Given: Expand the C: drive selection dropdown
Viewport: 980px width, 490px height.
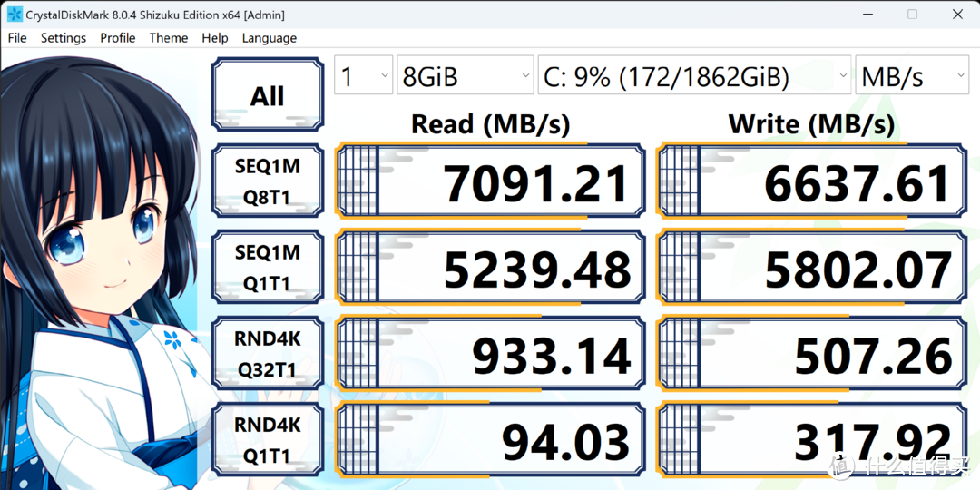Looking at the screenshot, I should [694, 75].
